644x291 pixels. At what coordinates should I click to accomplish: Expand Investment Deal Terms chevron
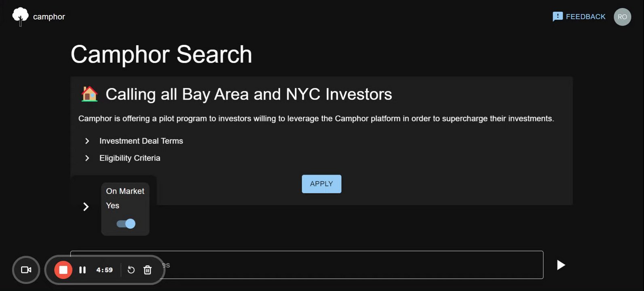tap(87, 141)
